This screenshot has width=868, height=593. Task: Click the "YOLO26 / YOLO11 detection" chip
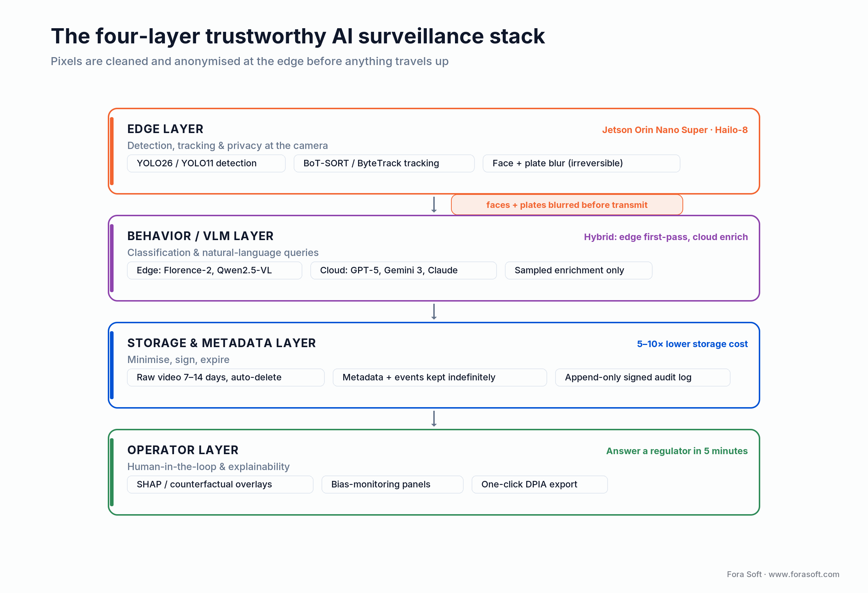click(x=206, y=163)
